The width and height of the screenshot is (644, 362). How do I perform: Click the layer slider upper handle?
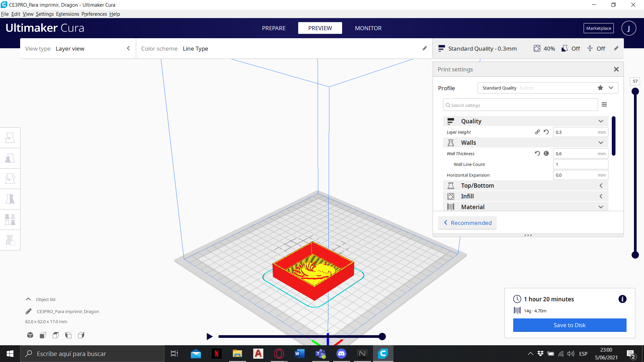(x=635, y=91)
